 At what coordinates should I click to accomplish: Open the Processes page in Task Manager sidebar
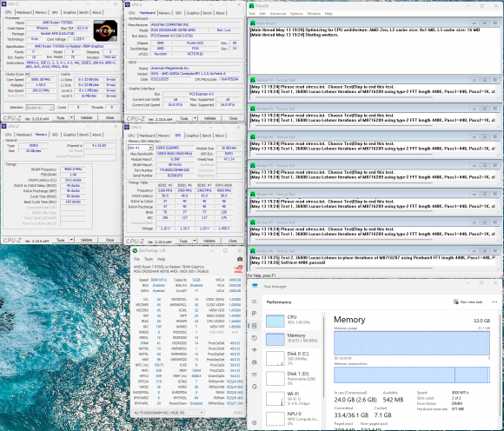[x=255, y=314]
